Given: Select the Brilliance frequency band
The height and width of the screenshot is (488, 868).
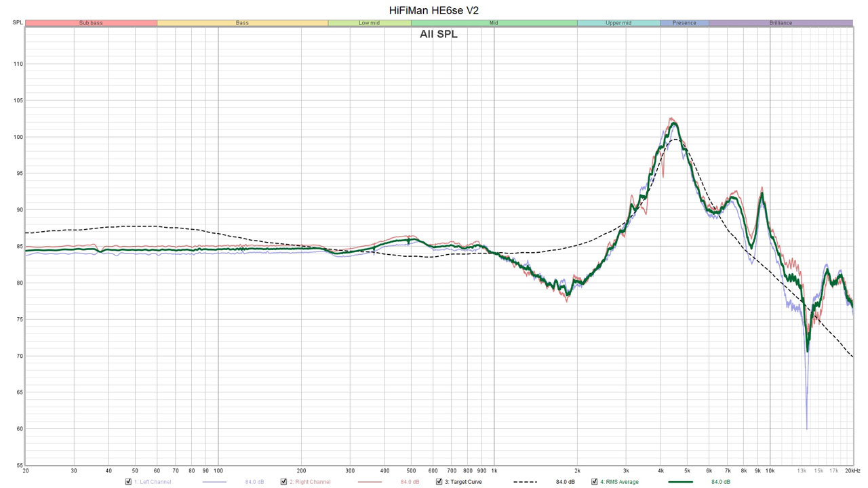Looking at the screenshot, I should [781, 23].
